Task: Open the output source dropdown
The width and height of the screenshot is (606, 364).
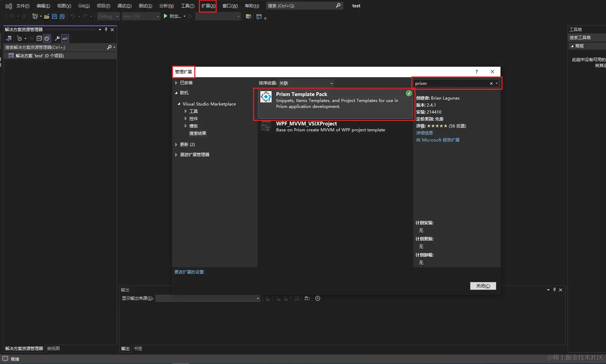Action: [x=208, y=298]
